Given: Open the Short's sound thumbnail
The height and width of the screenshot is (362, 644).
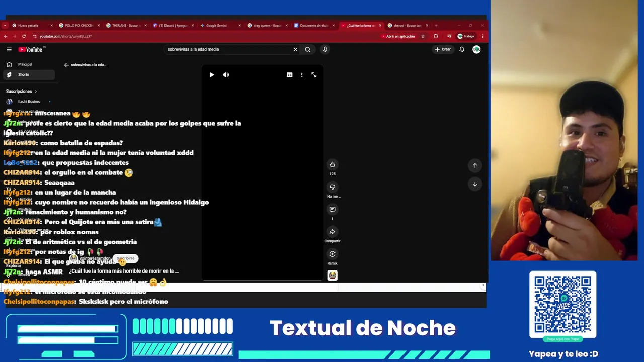Looking at the screenshot, I should pyautogui.click(x=332, y=275).
